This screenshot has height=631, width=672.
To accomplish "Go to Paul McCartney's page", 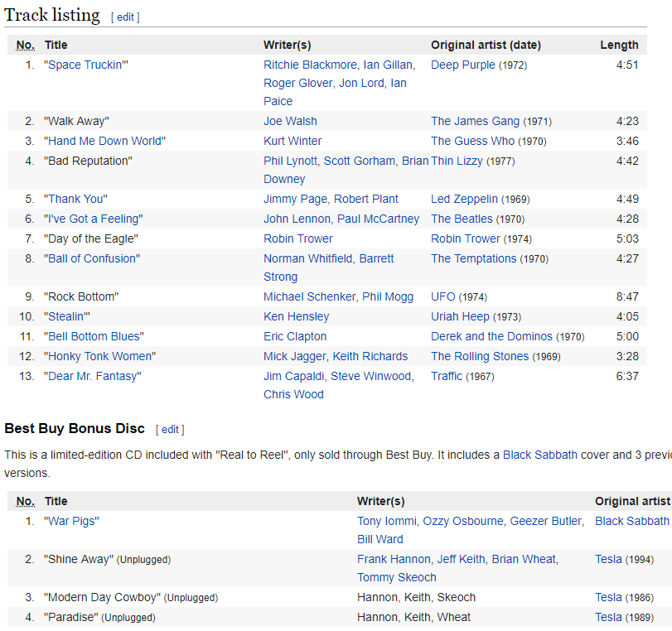I will [x=378, y=219].
